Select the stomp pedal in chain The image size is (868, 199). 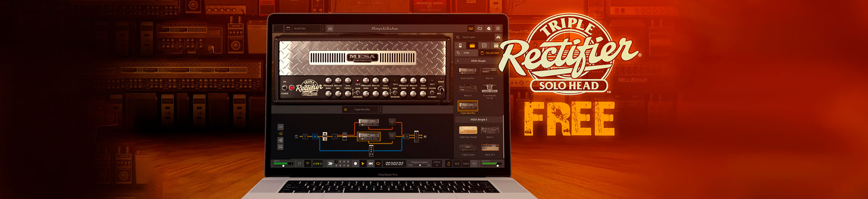(x=325, y=136)
